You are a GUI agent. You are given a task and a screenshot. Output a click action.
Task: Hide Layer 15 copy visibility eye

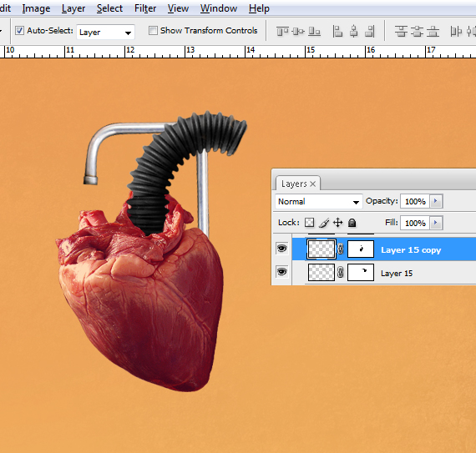point(281,249)
